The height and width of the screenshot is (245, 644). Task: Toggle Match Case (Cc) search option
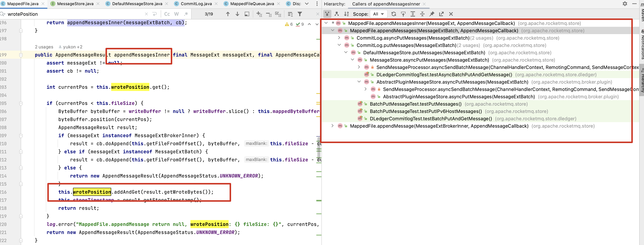167,14
